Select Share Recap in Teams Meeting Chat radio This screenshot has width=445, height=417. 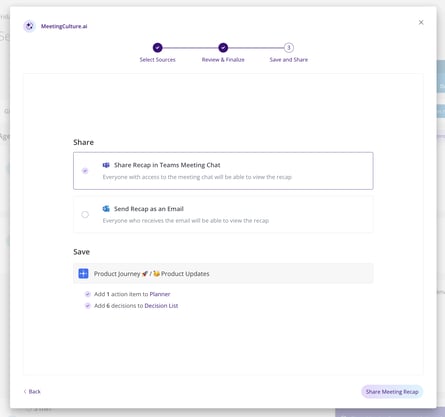point(85,171)
